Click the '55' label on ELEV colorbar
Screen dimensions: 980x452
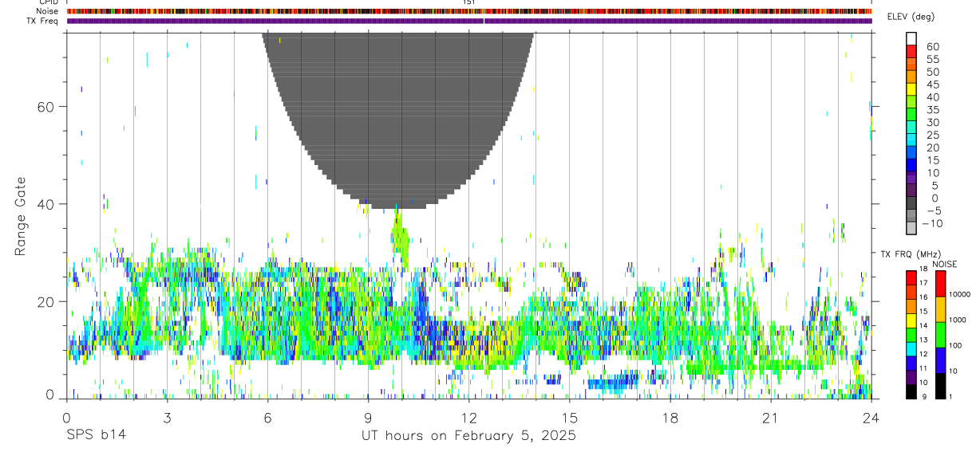[932, 59]
